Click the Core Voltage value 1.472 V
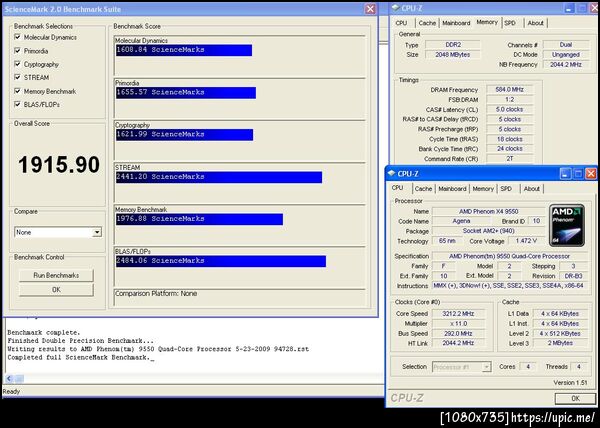Viewport: 600px width, 428px height. (526, 241)
